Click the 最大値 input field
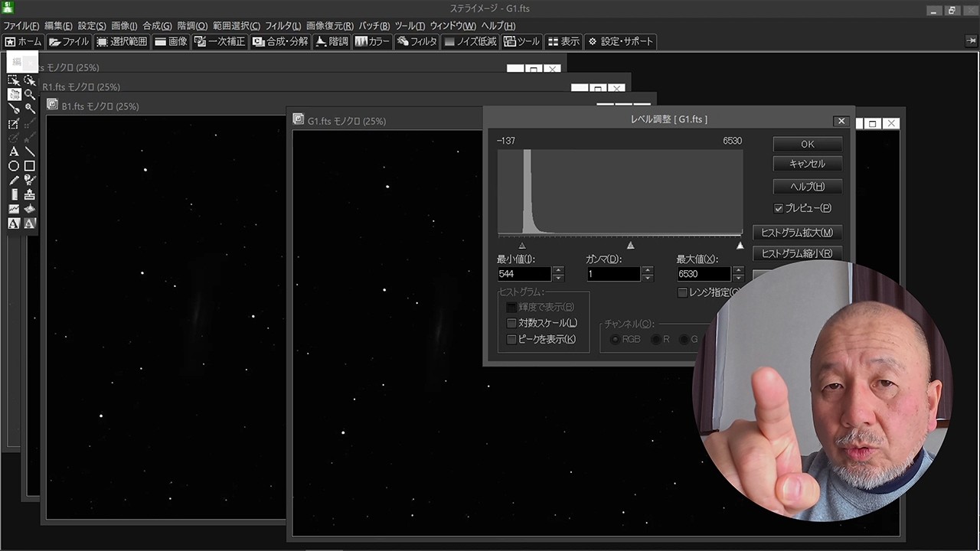 click(704, 274)
